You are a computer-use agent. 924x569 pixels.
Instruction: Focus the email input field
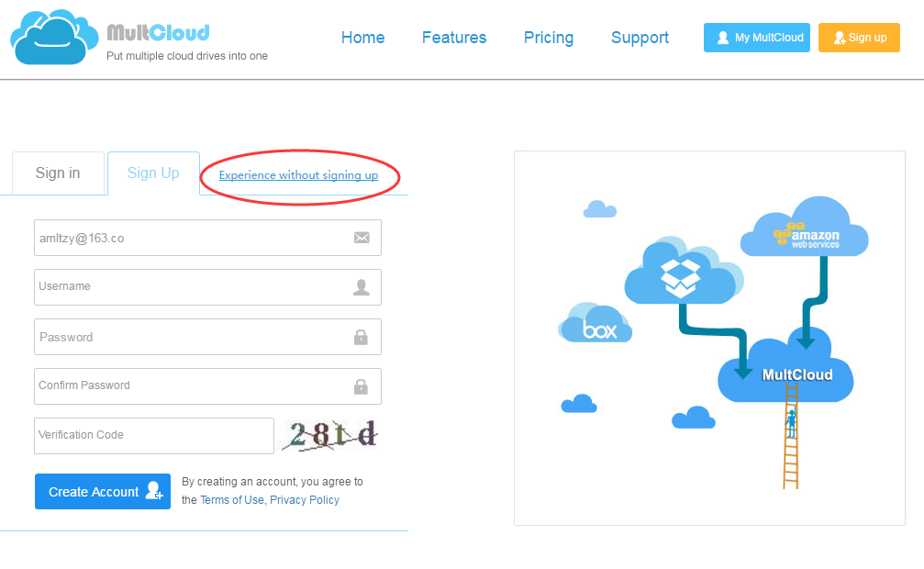pyautogui.click(x=207, y=238)
